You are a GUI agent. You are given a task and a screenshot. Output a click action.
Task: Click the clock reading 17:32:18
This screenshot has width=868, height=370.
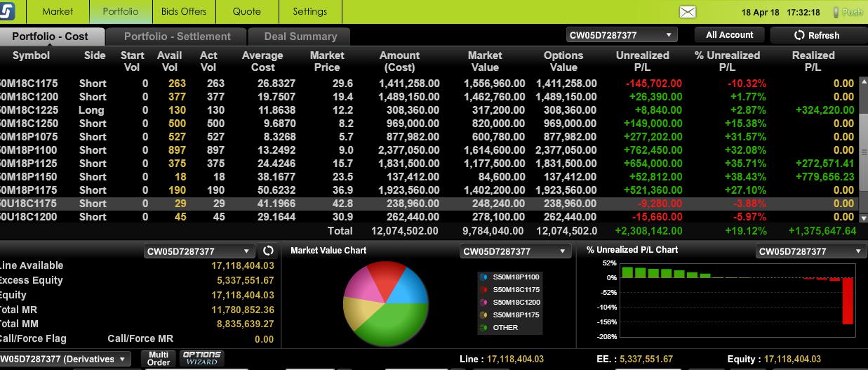(x=803, y=12)
